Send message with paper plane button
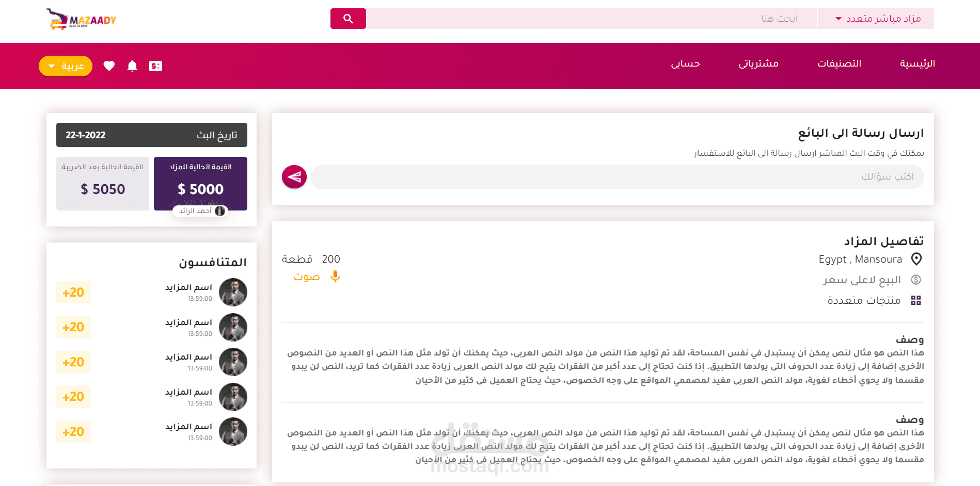 (294, 177)
